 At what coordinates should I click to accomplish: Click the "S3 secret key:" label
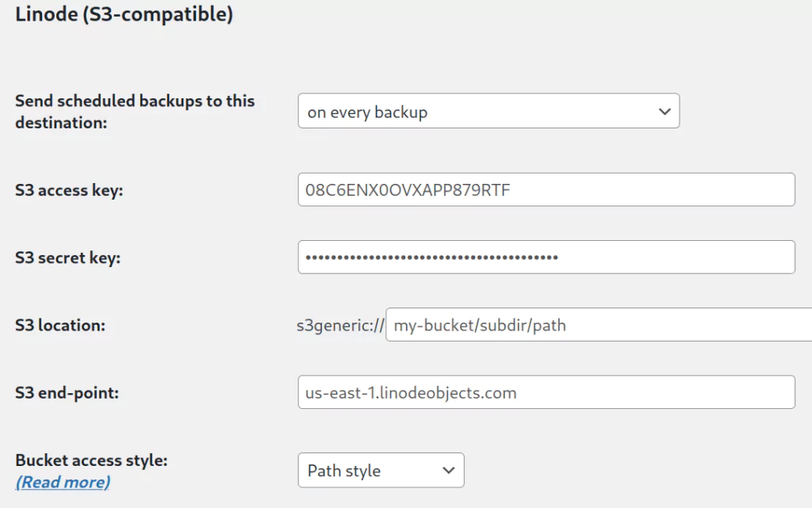[x=67, y=258]
